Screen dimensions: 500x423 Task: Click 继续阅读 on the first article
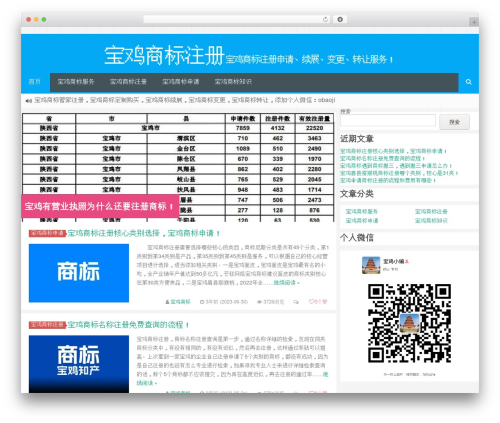pos(286,283)
